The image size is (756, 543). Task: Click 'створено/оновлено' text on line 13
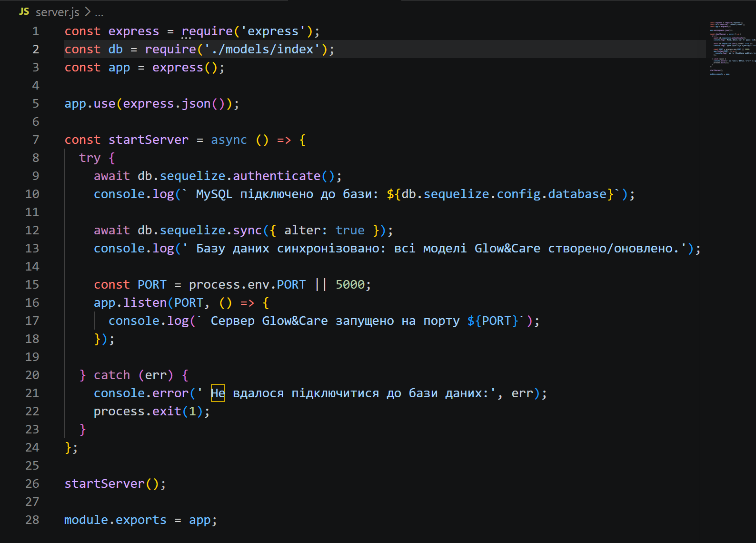tap(610, 248)
